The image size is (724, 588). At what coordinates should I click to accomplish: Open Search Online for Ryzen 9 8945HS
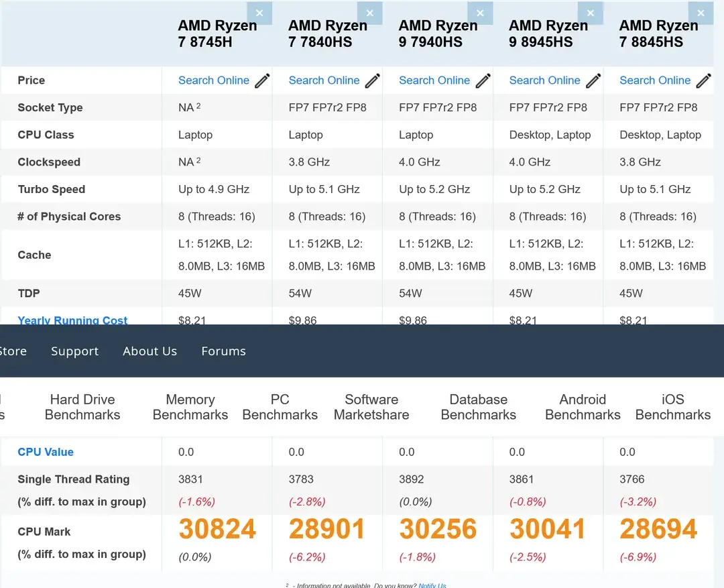click(545, 80)
